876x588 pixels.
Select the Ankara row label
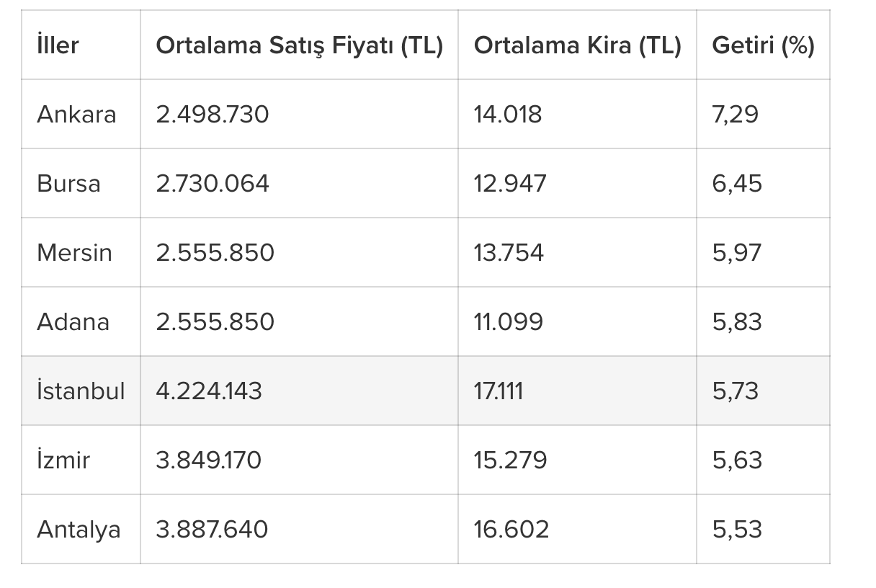pos(76,115)
